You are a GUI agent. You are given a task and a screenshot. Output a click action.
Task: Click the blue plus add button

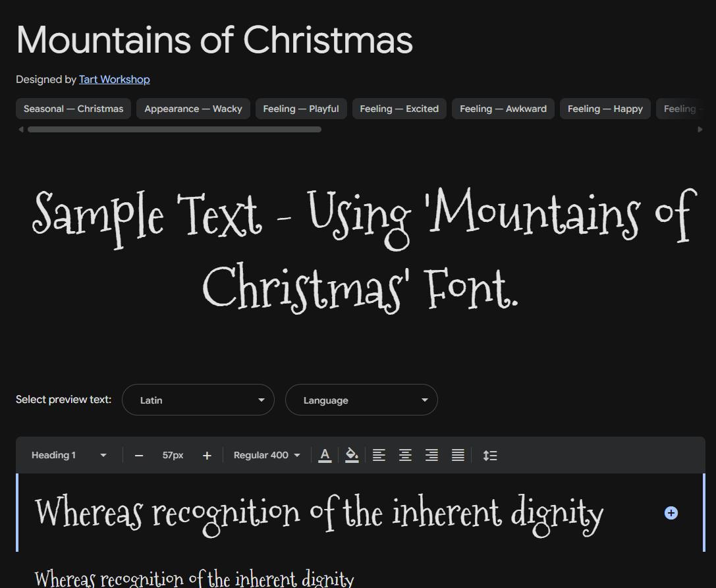671,513
